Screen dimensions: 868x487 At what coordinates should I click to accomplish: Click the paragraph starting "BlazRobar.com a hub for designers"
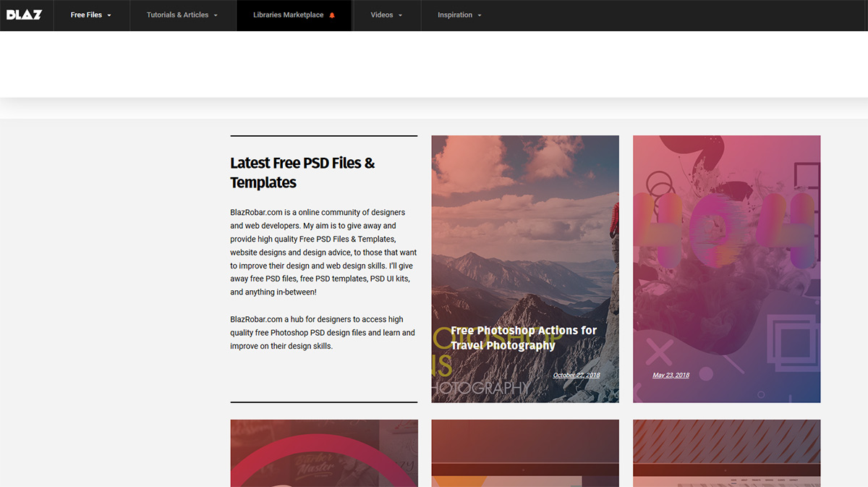323,333
